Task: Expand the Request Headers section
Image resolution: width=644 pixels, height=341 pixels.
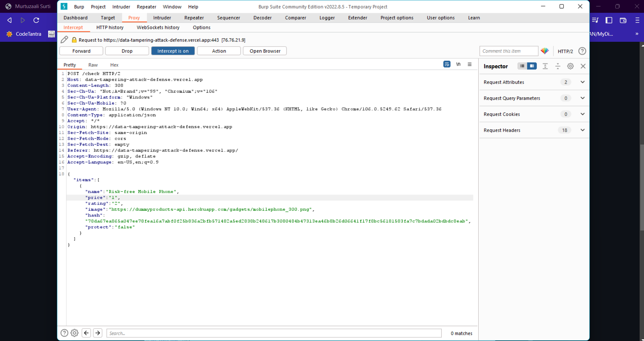Action: [582, 130]
